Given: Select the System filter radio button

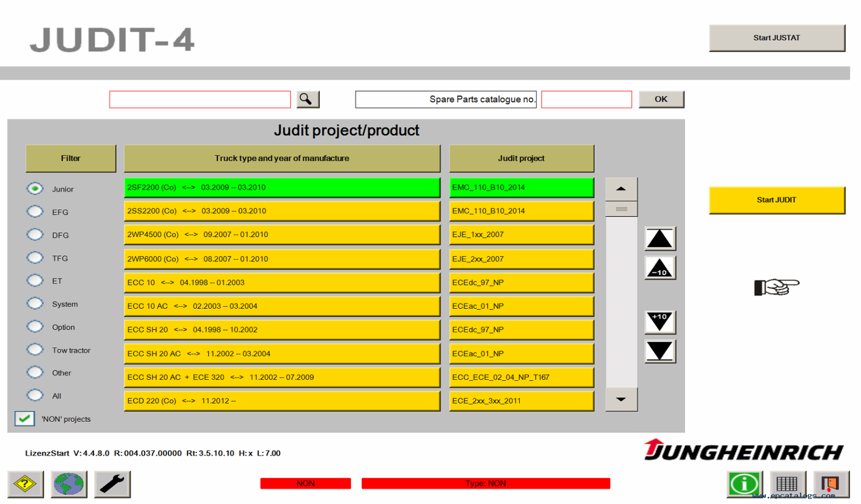Looking at the screenshot, I should (x=35, y=304).
